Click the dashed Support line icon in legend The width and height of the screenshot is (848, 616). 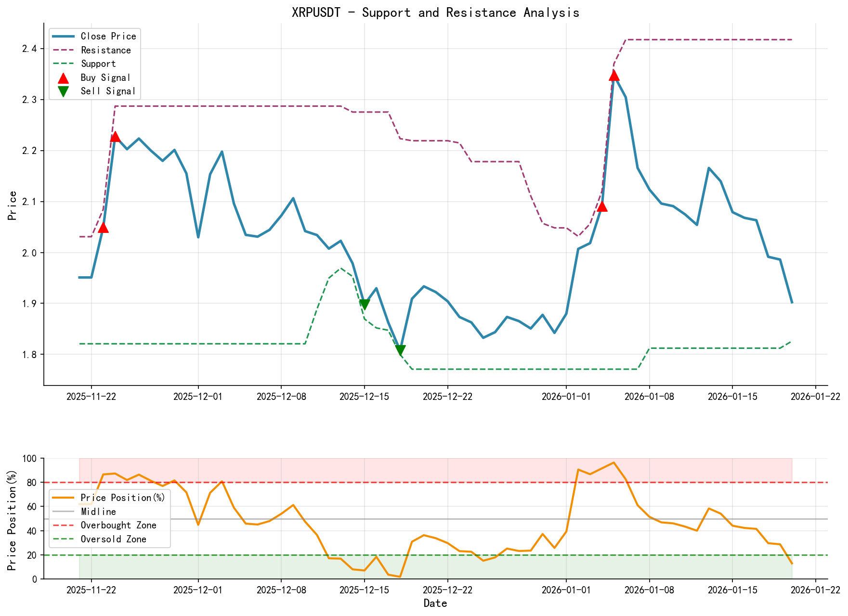point(64,63)
